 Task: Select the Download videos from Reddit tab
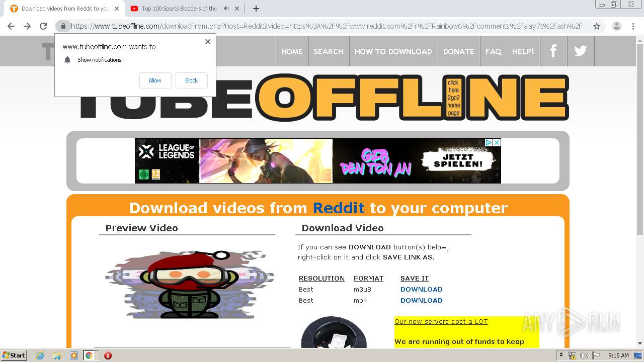point(64,9)
